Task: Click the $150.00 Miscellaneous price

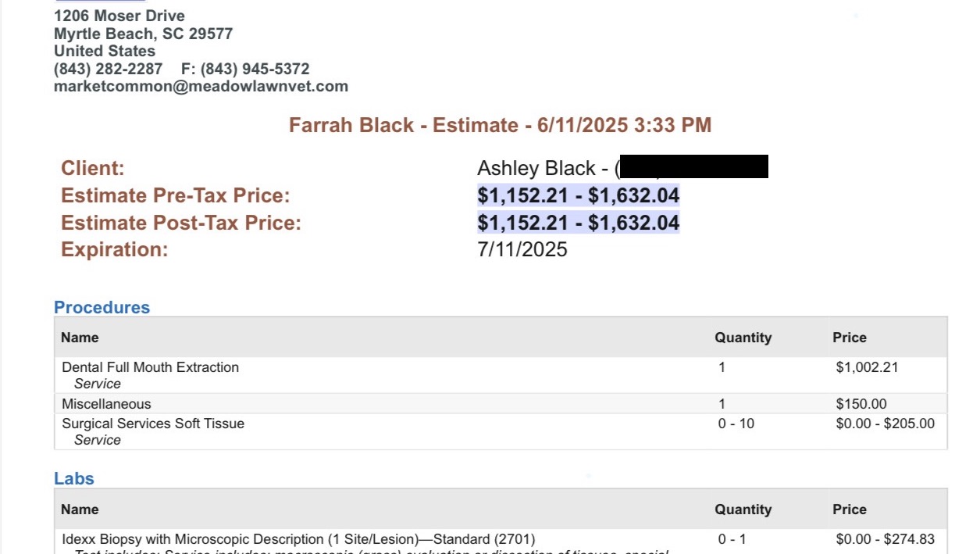Action: coord(861,404)
